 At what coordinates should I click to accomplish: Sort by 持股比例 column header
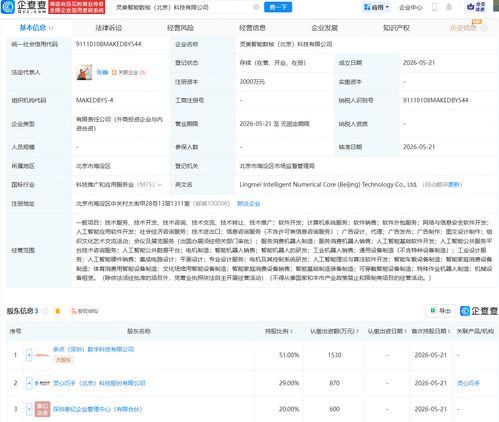(x=279, y=331)
